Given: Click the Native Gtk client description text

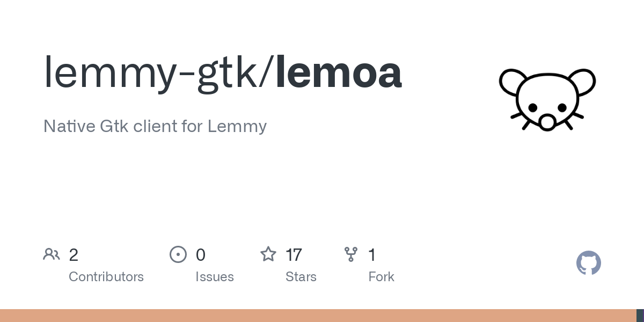Looking at the screenshot, I should pyautogui.click(x=155, y=127).
